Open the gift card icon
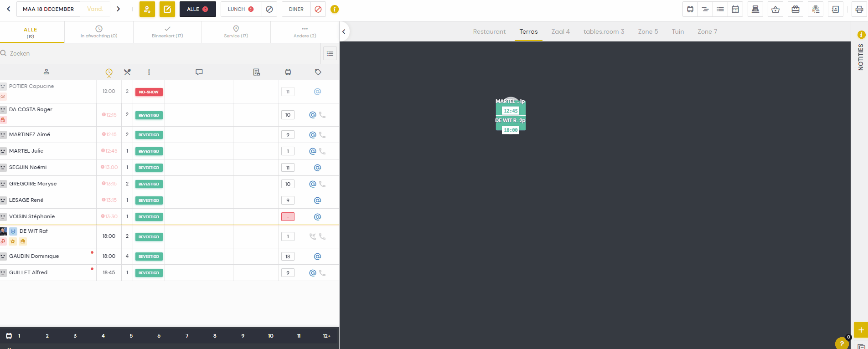Image resolution: width=868 pixels, height=349 pixels. [x=796, y=9]
